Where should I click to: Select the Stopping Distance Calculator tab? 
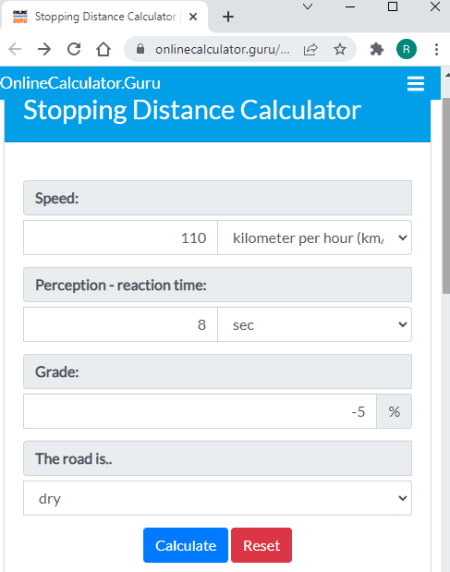tap(105, 17)
